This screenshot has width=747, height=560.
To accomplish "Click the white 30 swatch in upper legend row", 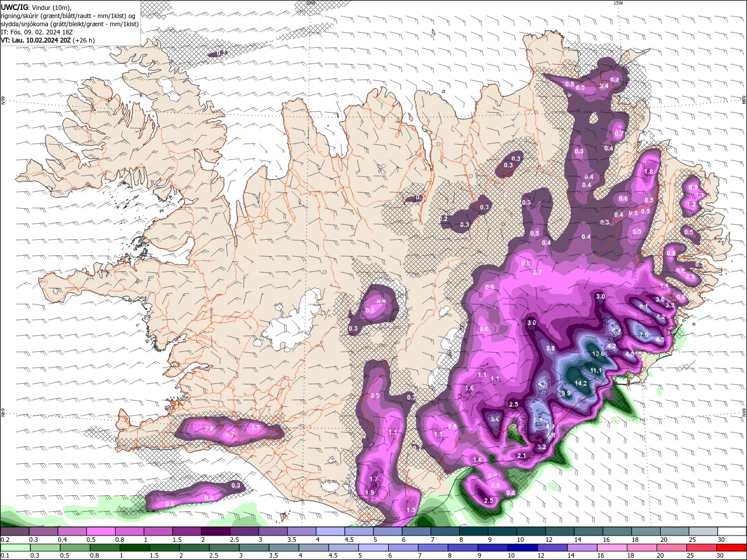I will click(x=732, y=531).
